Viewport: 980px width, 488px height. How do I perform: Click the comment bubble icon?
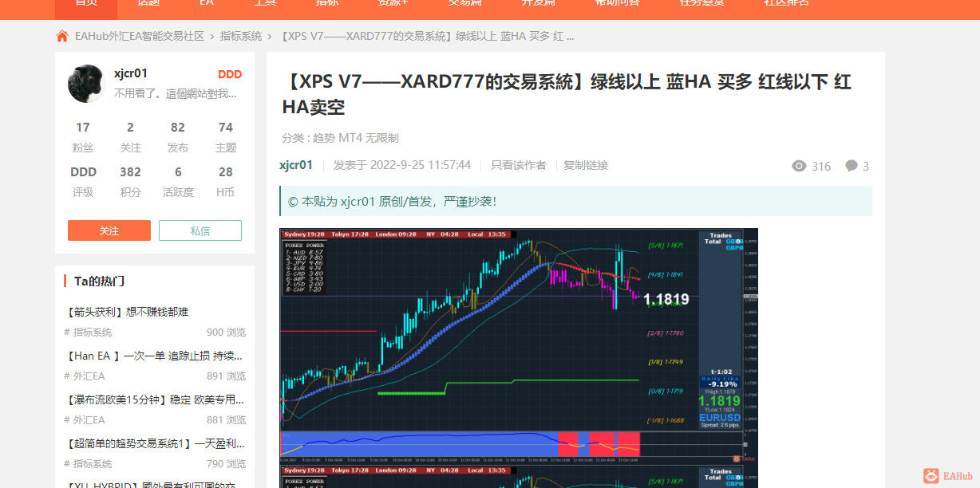coord(852,166)
